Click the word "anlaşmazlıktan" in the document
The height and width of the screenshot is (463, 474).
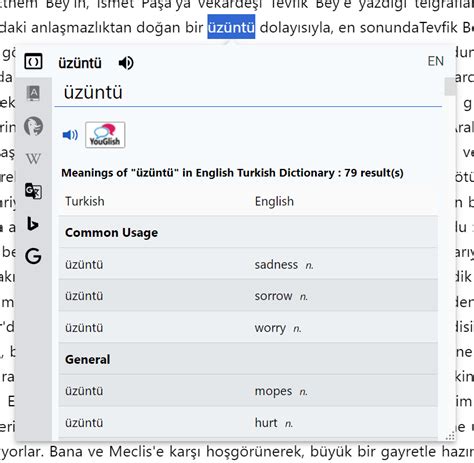coord(81,28)
